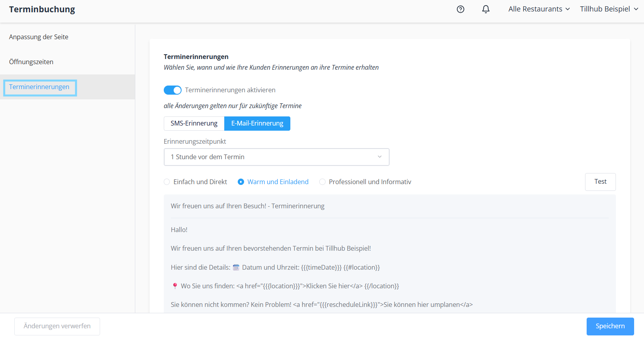Viewport: 644px width, 337px height.
Task: Select the E-Mail-Erinnerung tab
Action: (x=257, y=124)
